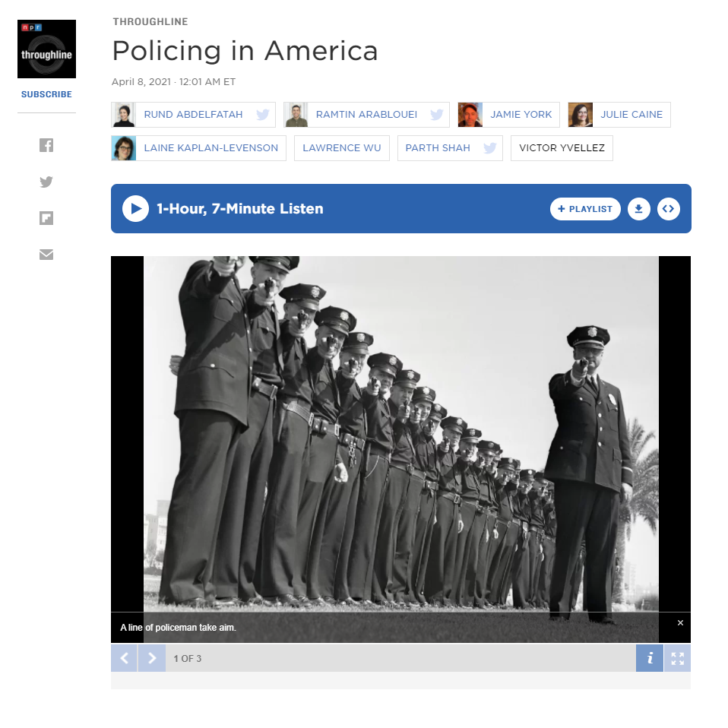This screenshot has height=728, width=728.
Task: Share the story on Twitter from the sidebar
Action: (46, 182)
